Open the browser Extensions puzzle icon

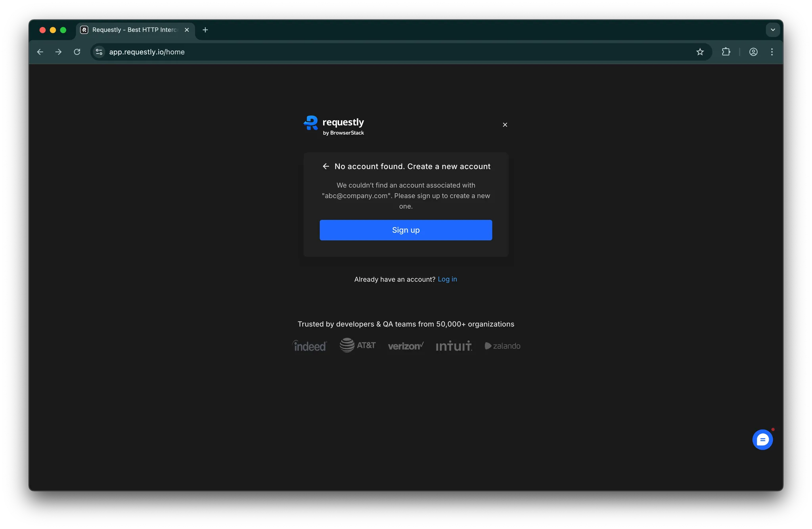click(x=726, y=52)
